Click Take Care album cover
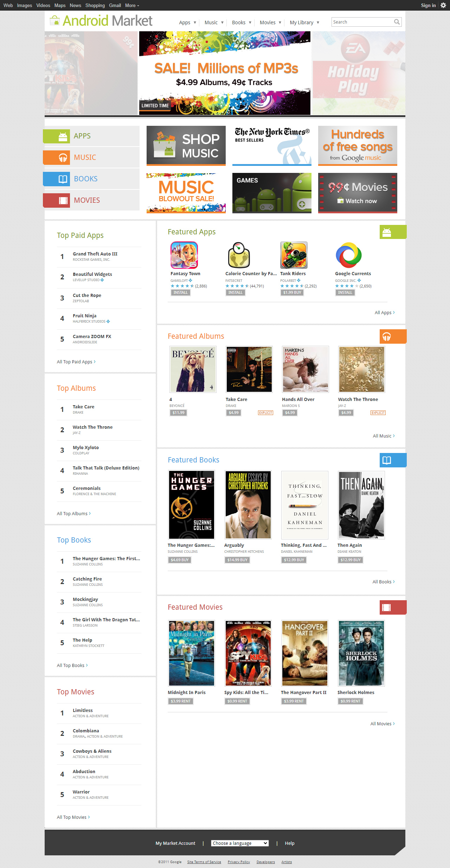 (249, 369)
